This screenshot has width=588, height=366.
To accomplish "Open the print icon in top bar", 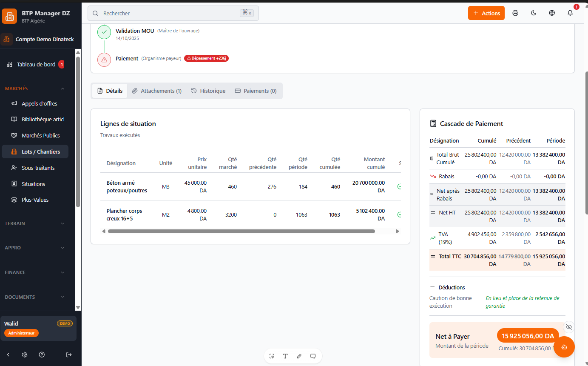I will point(515,13).
